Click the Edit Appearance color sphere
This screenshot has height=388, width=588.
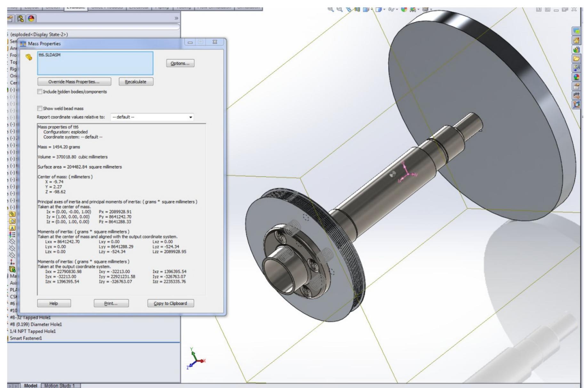click(x=404, y=9)
